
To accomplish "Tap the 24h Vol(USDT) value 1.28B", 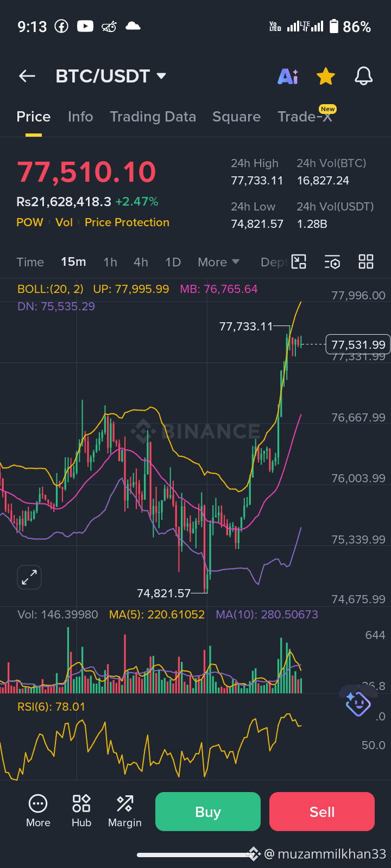I will tap(312, 224).
